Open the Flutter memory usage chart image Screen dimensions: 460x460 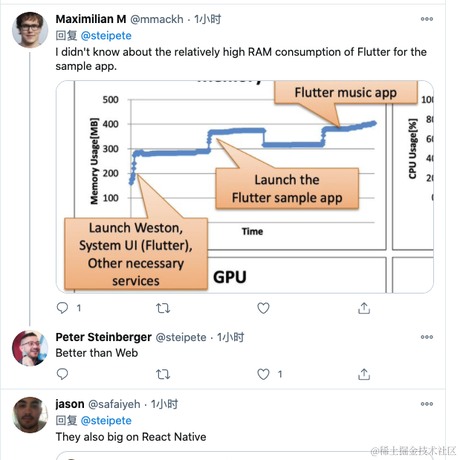click(245, 187)
